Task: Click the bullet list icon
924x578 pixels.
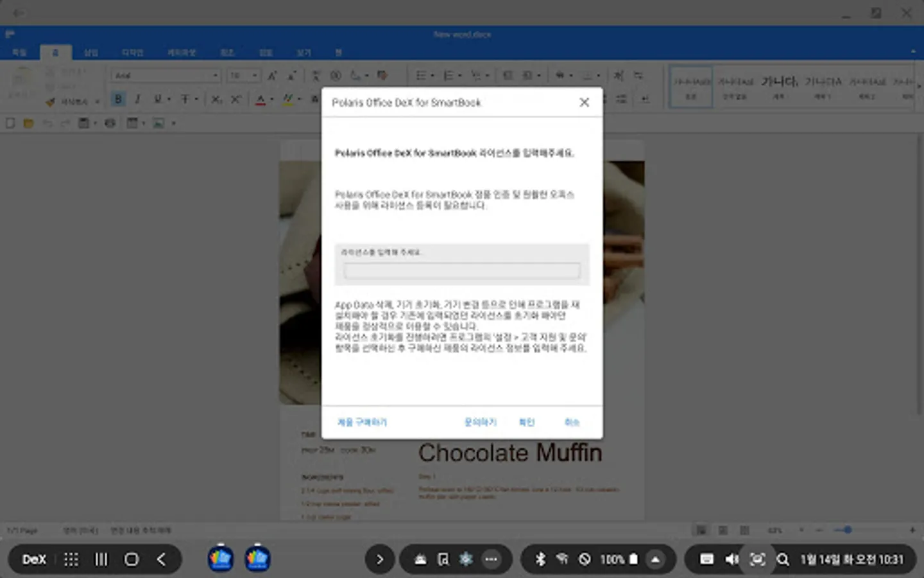Action: 421,76
